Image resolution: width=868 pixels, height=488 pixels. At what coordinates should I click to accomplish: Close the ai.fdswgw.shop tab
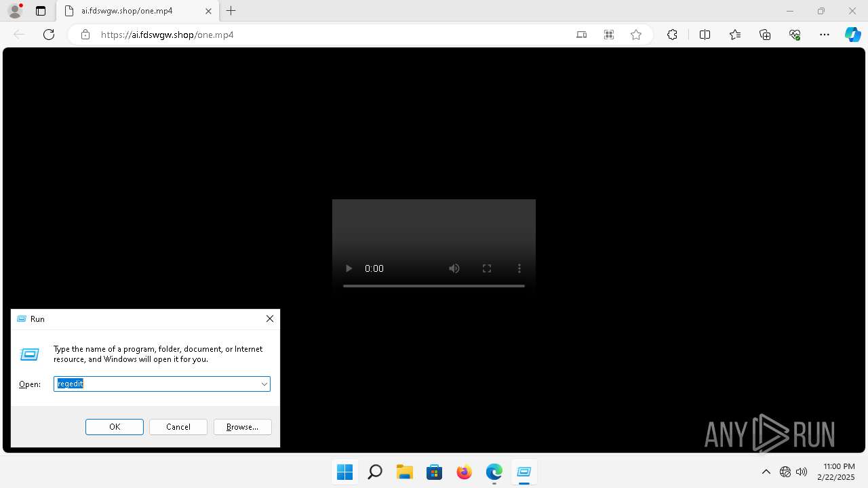pos(209,11)
